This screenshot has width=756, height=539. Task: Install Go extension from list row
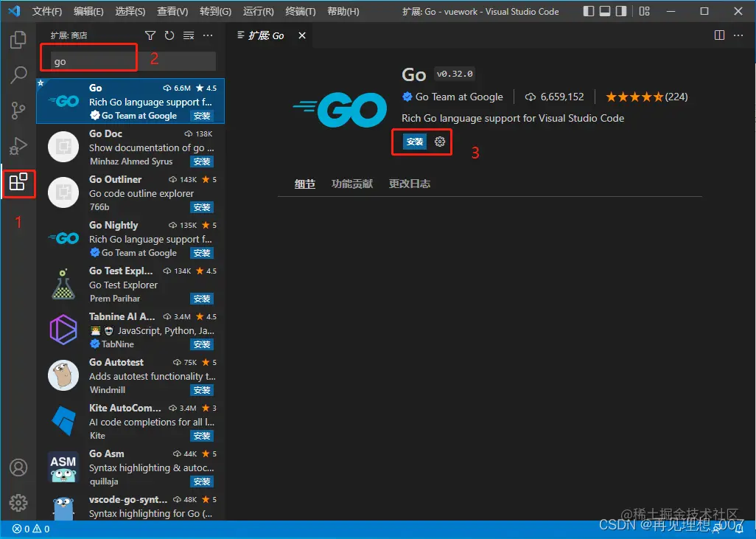[202, 116]
